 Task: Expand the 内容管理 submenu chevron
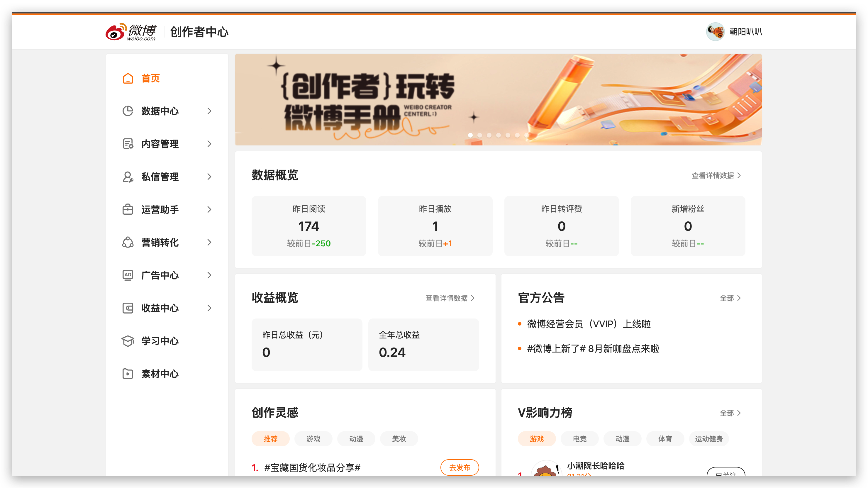pos(209,144)
